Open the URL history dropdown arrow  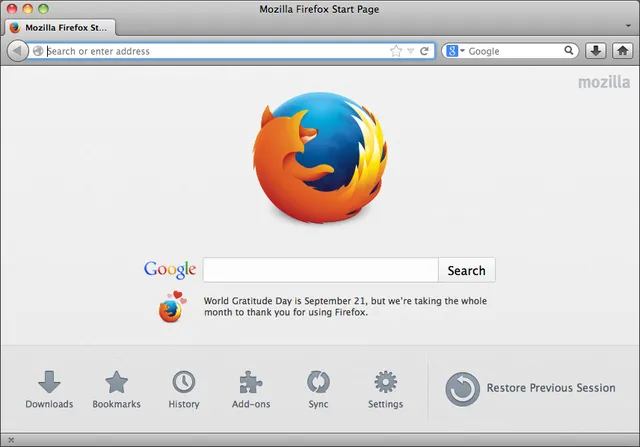point(411,51)
